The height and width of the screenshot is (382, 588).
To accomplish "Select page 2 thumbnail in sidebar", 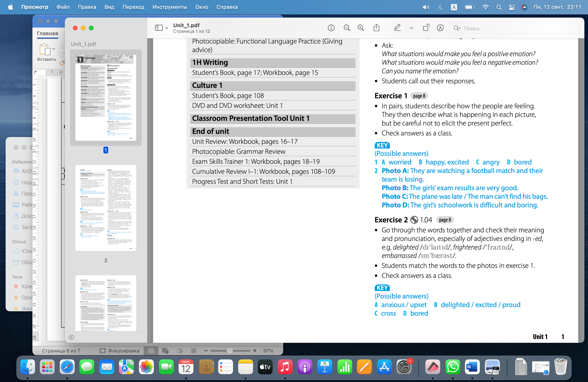I will [105, 208].
